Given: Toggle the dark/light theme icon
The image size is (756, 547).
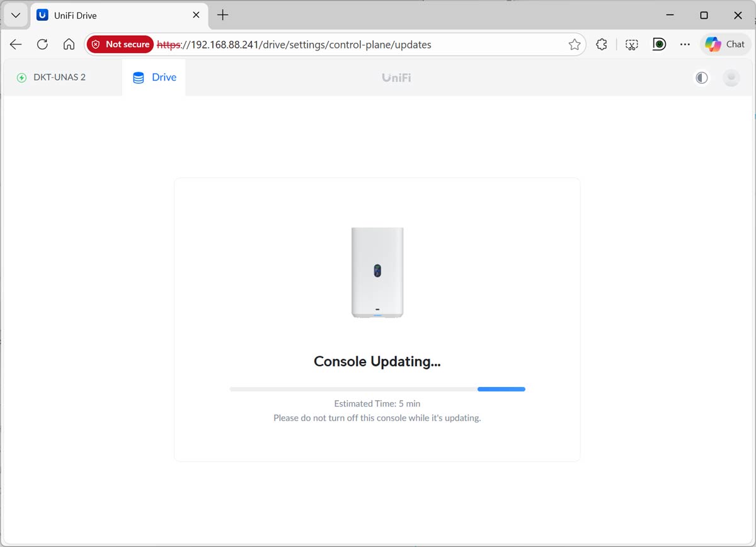Looking at the screenshot, I should (x=702, y=77).
